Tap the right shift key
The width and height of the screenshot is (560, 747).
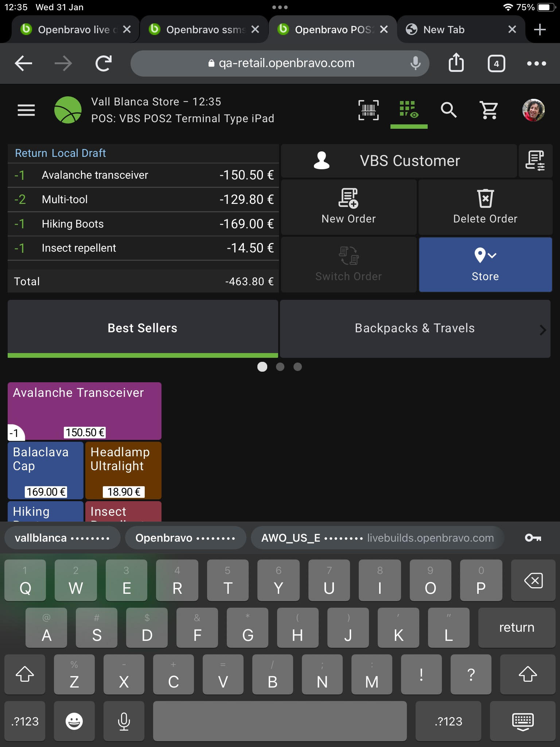pos(528,674)
